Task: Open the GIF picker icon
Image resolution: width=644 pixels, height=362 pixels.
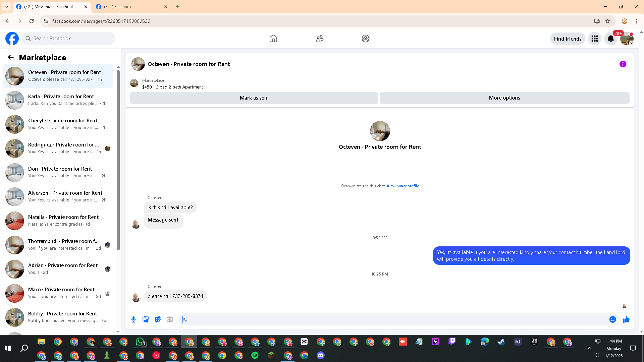Action: (x=170, y=319)
